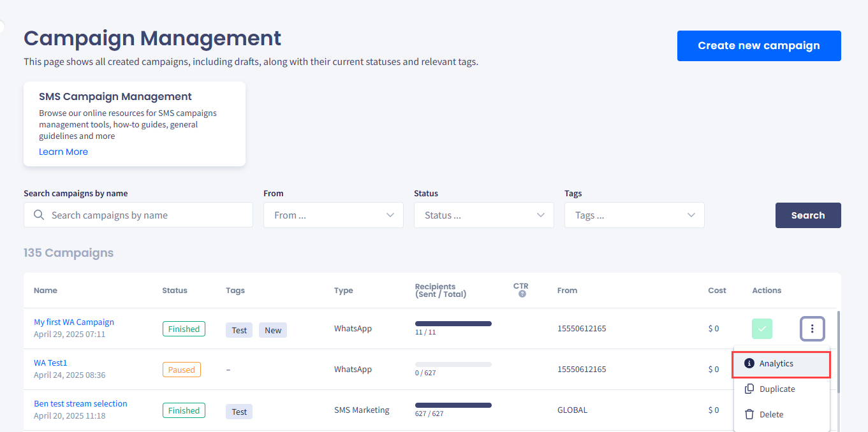Viewport: 868px width, 432px height.
Task: Click the 11 / 11 recipients progress bar
Action: (x=453, y=324)
